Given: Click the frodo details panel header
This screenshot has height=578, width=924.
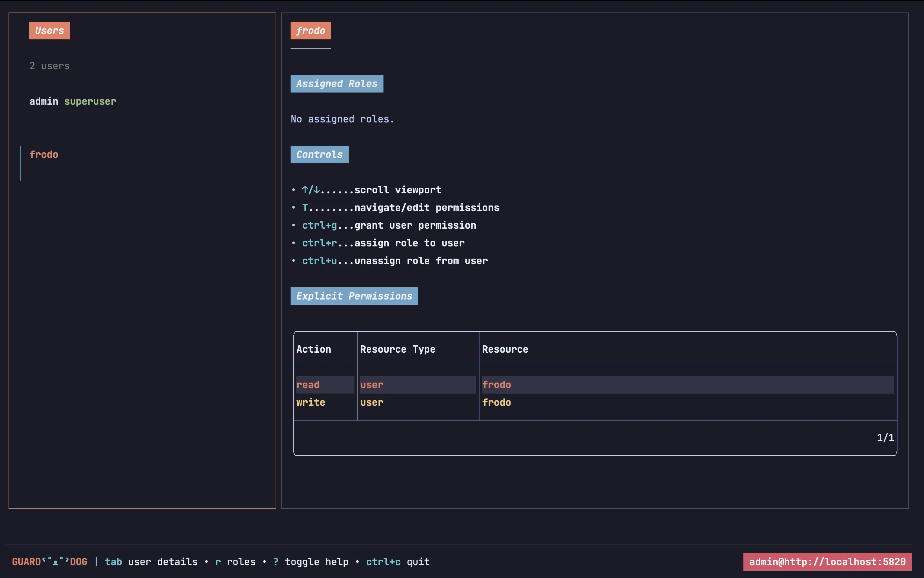Looking at the screenshot, I should (x=310, y=31).
